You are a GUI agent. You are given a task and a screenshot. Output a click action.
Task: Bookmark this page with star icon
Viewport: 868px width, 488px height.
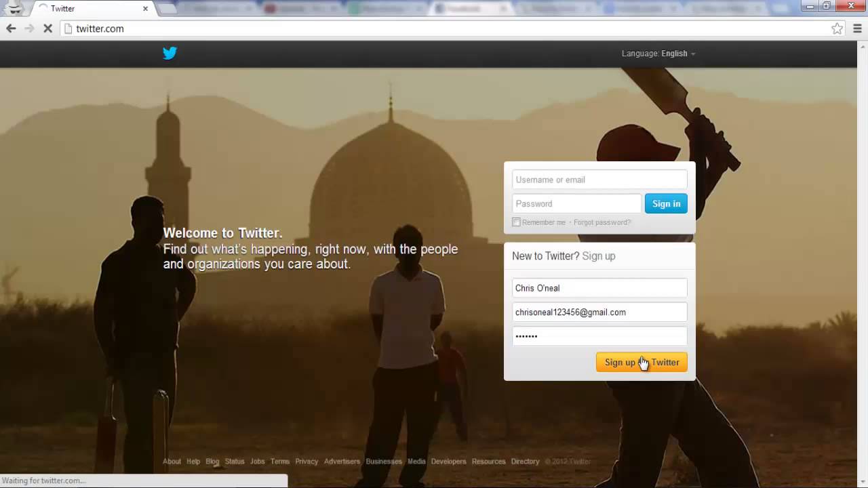click(x=837, y=28)
